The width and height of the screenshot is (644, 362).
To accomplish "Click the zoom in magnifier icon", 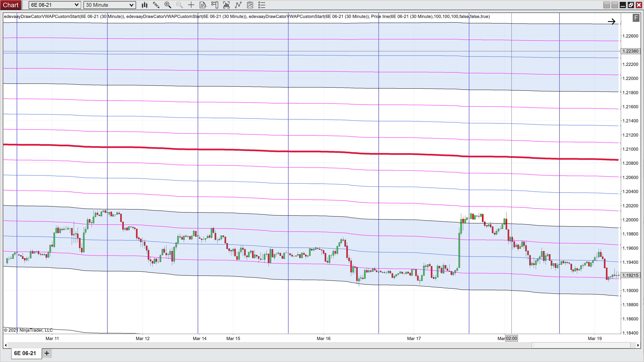I will [168, 5].
